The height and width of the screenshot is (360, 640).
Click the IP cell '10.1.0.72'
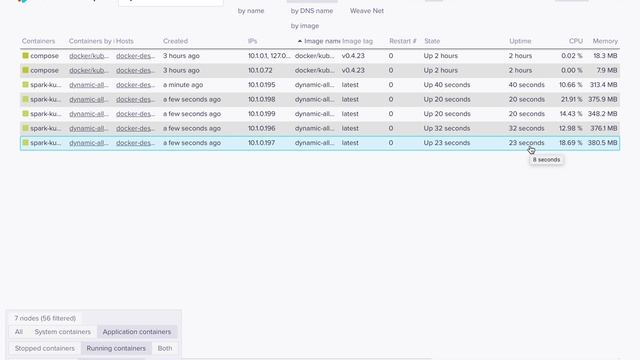pos(260,70)
